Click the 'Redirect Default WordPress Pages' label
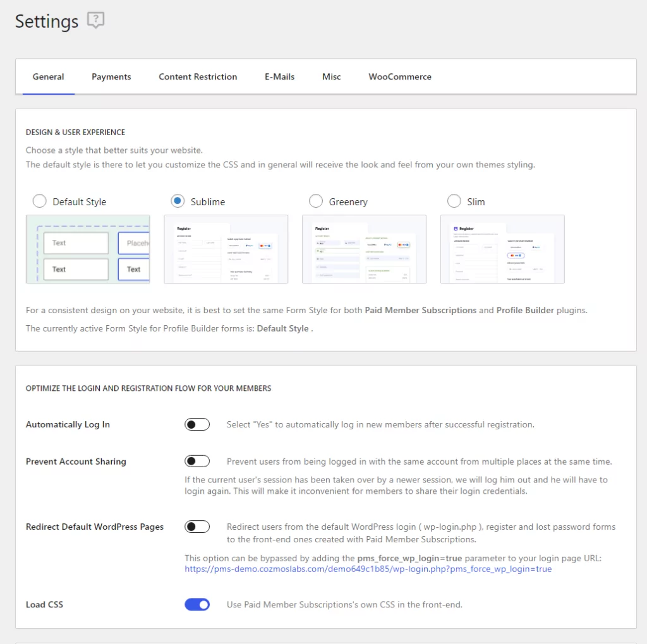 click(95, 527)
